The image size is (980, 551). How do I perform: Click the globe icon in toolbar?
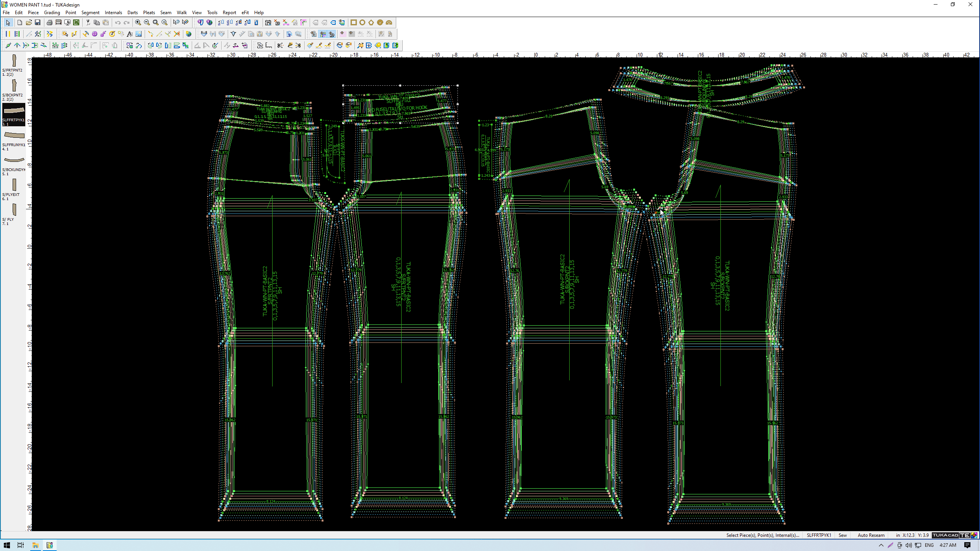click(188, 34)
